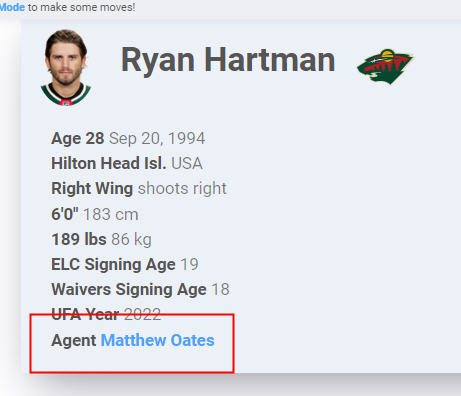
Task: Click the Ryan Hartman name heading
Action: [228, 60]
